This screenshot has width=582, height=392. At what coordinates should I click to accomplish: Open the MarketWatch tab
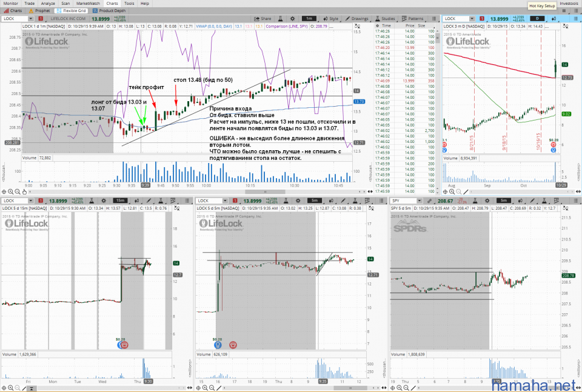click(88, 4)
